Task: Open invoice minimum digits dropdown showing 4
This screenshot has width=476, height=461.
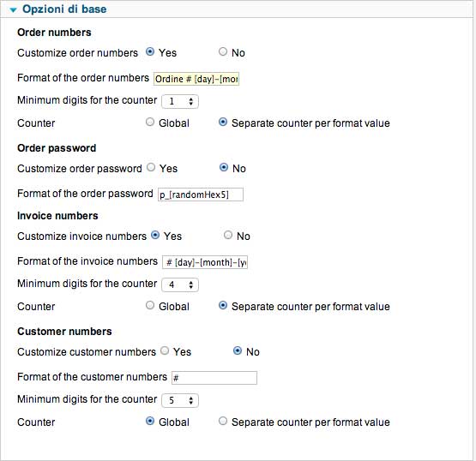Action: [180, 284]
